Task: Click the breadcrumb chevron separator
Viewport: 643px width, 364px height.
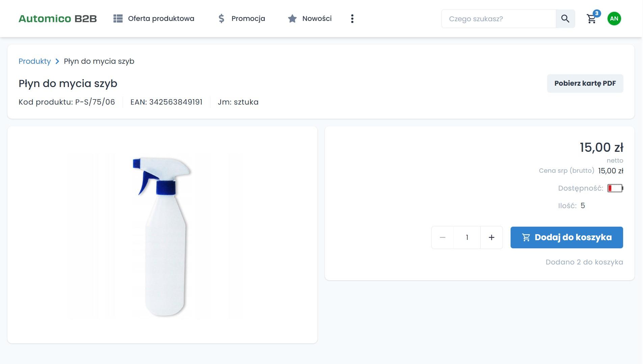Action: (x=57, y=61)
